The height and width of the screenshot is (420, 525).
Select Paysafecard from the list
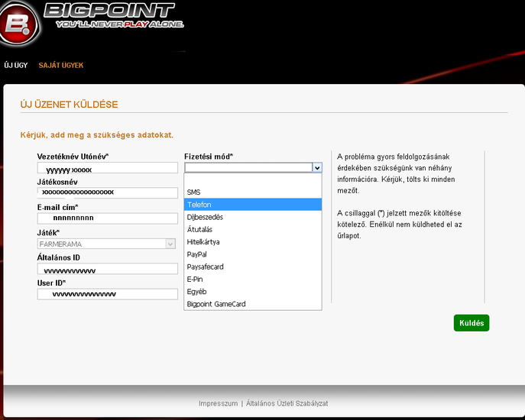[x=205, y=267]
